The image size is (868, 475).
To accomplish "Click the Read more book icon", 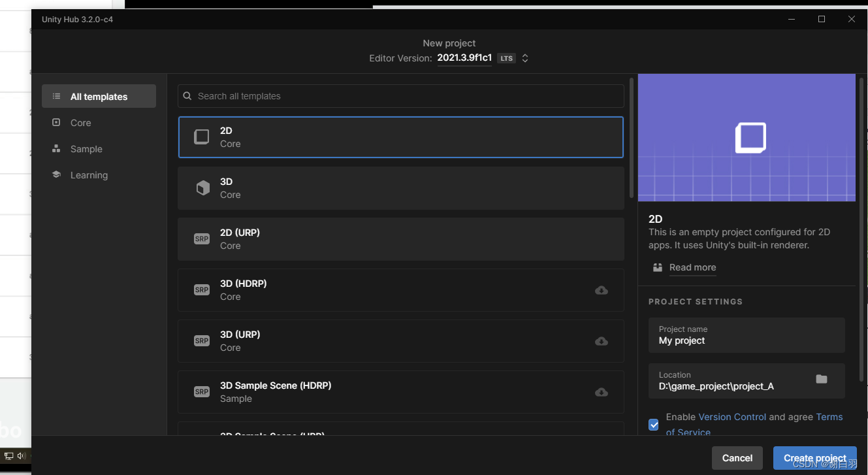I will pyautogui.click(x=658, y=267).
